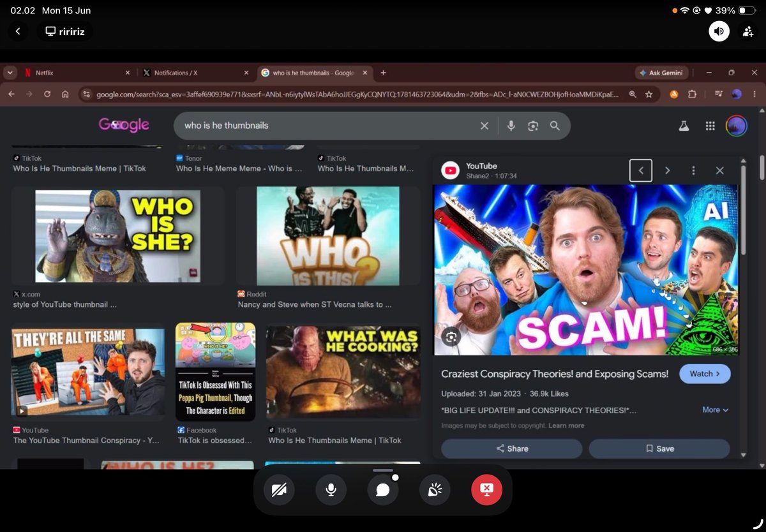The image size is (766, 532).
Task: Open the orange extension icon
Action: (x=673, y=94)
